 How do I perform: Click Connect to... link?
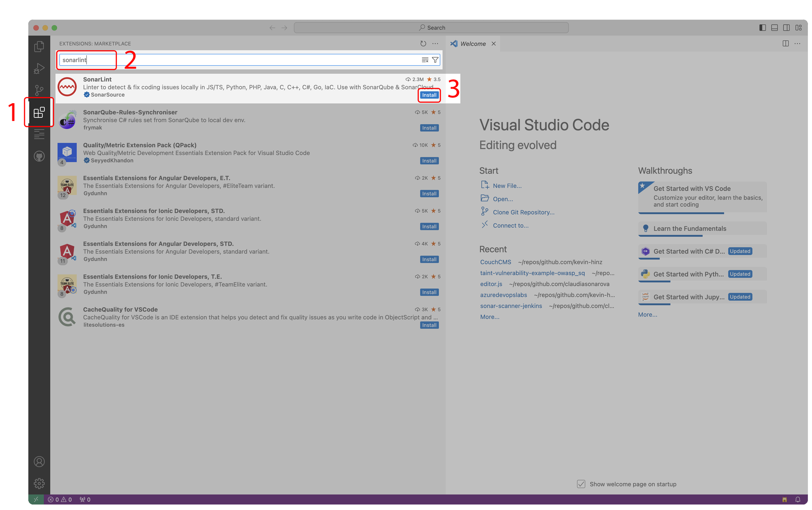(x=511, y=226)
